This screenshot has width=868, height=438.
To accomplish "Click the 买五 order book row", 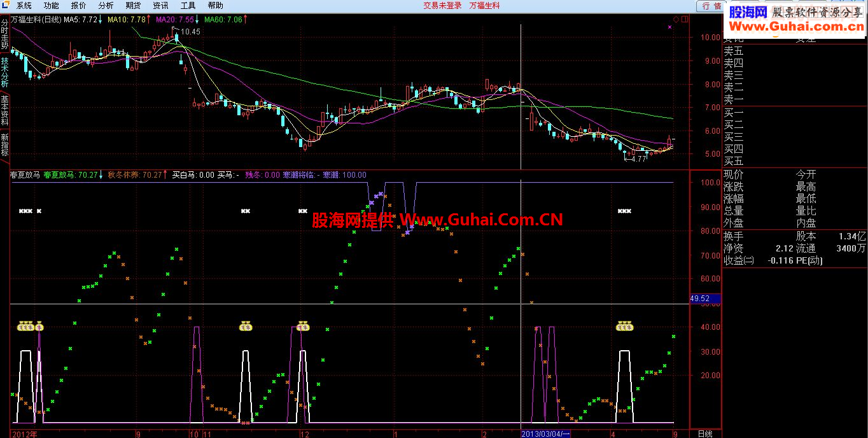I will [795, 161].
